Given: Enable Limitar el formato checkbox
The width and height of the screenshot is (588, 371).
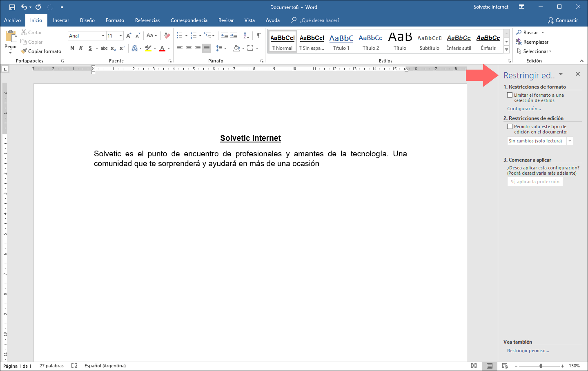Looking at the screenshot, I should [510, 95].
